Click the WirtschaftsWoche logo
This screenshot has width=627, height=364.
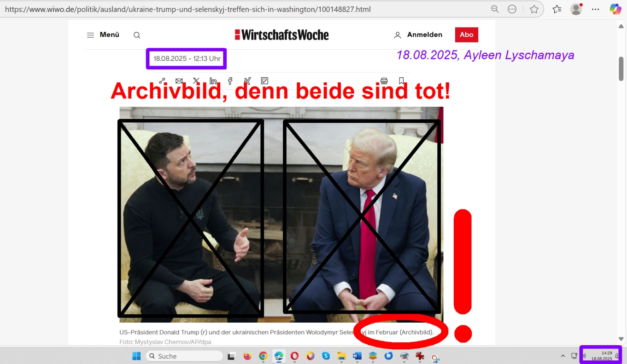(281, 35)
